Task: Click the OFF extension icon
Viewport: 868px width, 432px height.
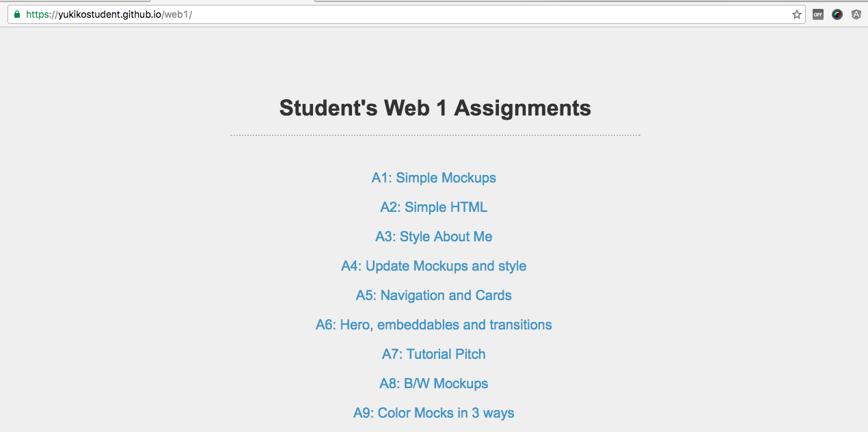Action: coord(818,14)
